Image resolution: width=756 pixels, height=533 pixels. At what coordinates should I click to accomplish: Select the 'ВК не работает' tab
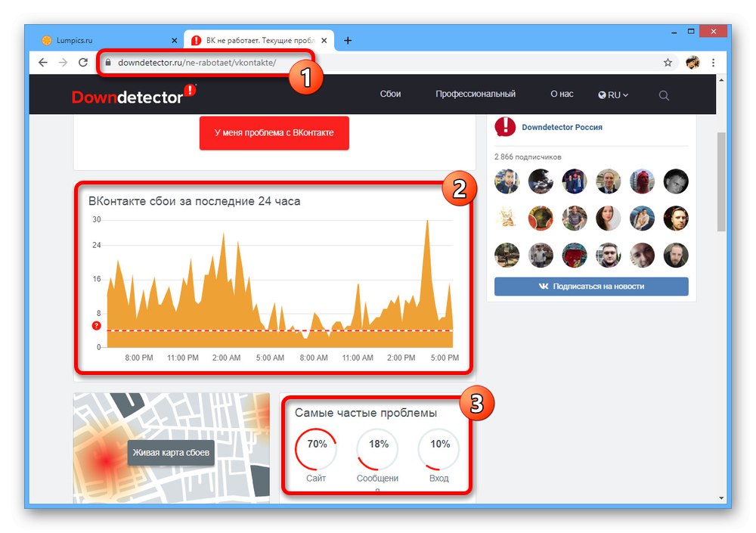tap(260, 41)
